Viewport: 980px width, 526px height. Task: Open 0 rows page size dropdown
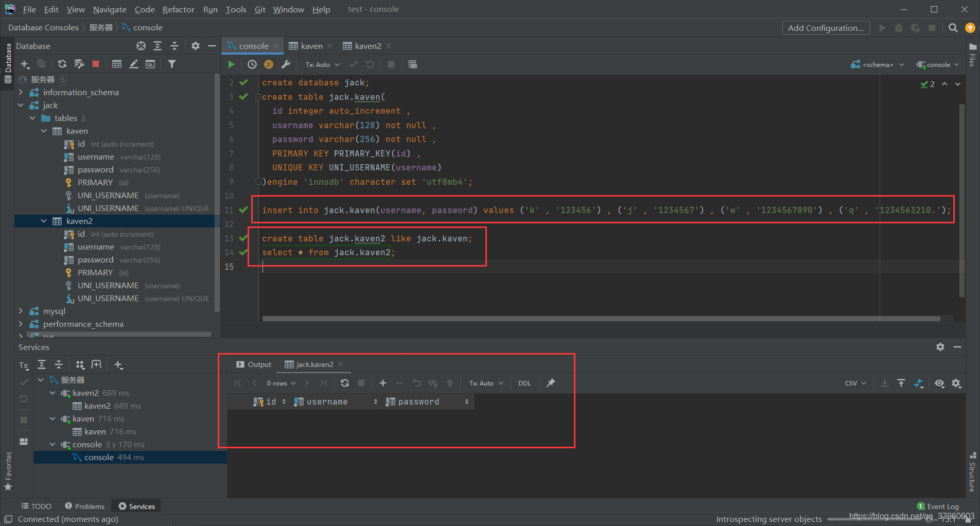click(x=282, y=383)
